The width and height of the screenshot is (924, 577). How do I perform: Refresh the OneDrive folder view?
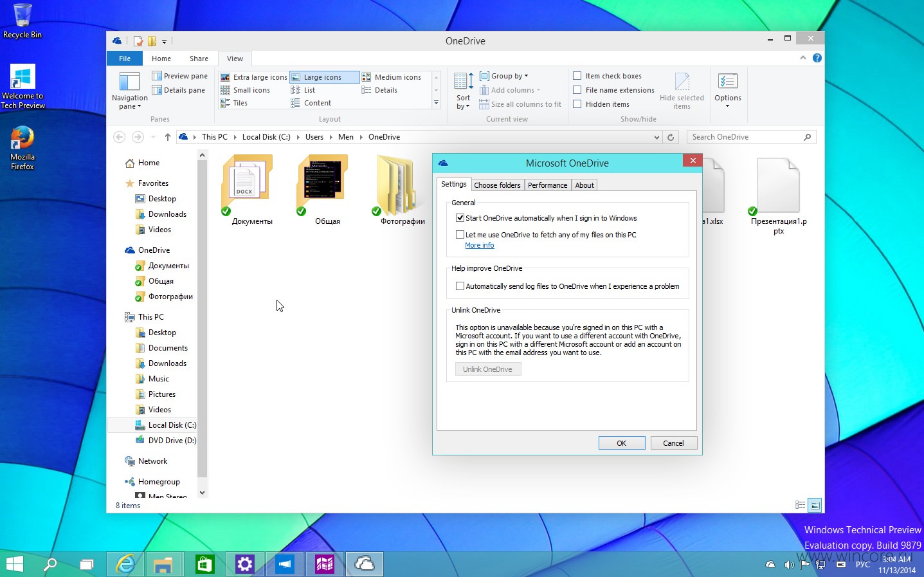pos(671,137)
